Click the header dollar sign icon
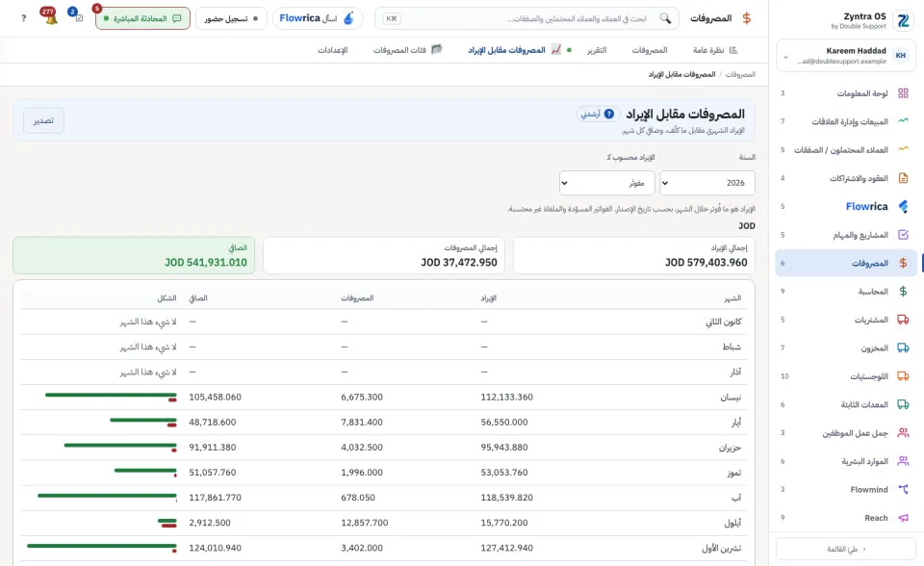Screen dimensions: 924x566 click(x=747, y=18)
